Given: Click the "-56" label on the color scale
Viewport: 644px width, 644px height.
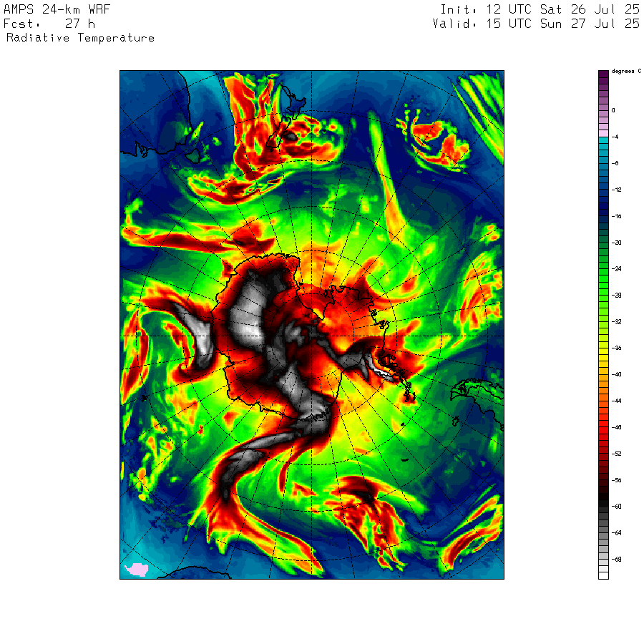Looking at the screenshot, I should click(x=617, y=480).
